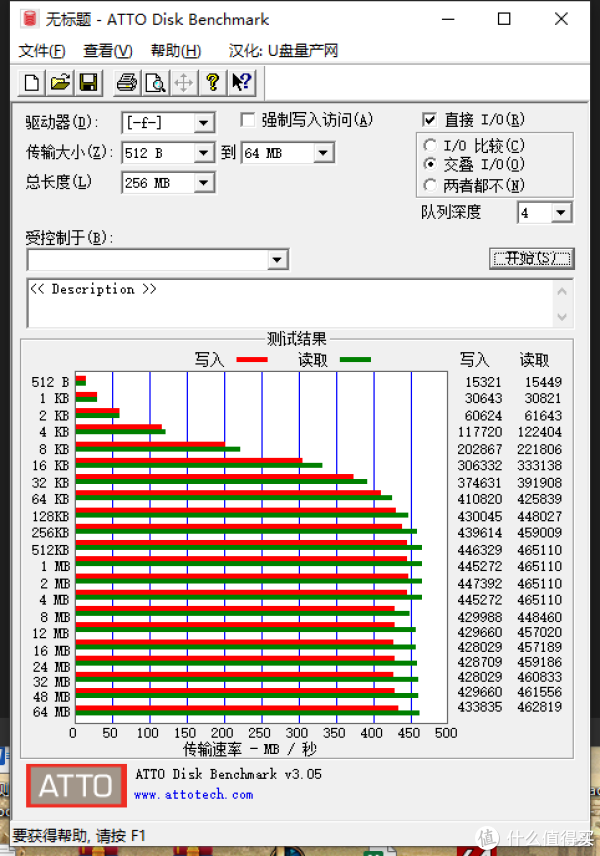Open the www.attotech.com link
Screen dimensions: 600x856
tap(194, 795)
